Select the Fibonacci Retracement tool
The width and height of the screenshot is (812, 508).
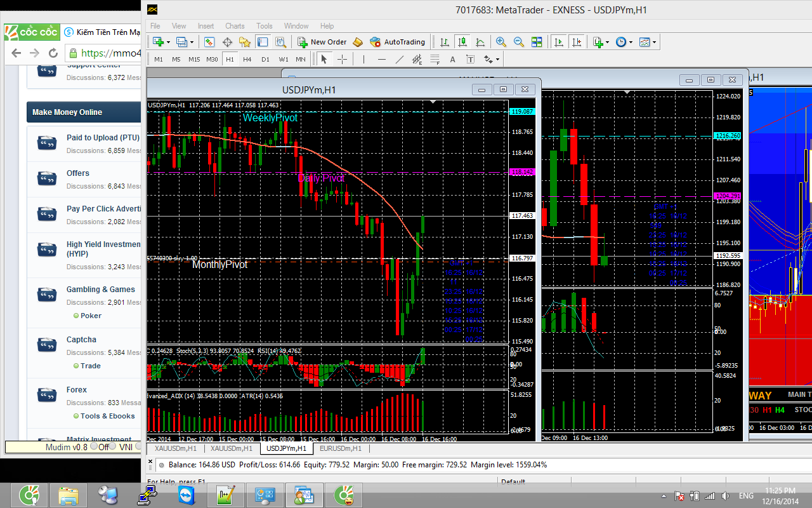point(435,59)
